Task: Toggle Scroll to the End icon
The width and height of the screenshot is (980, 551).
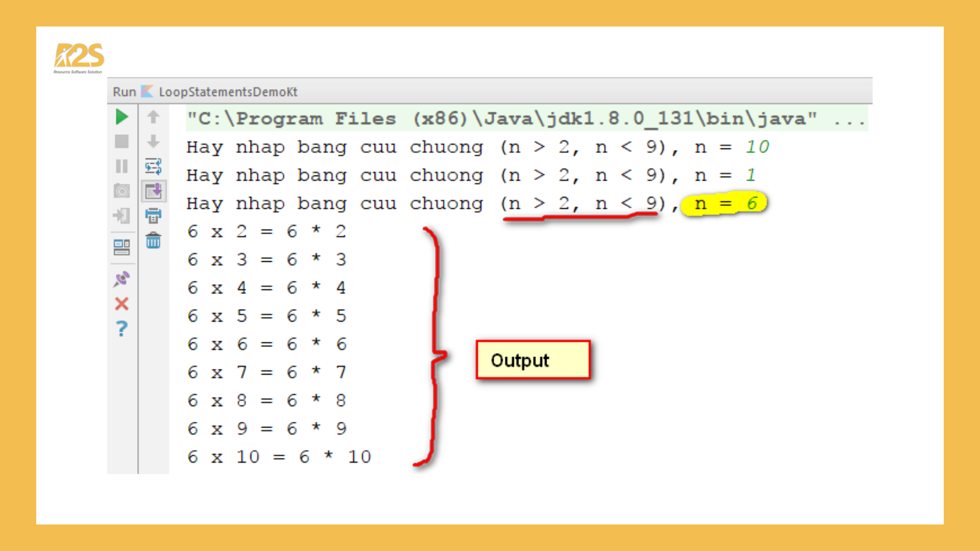Action: pyautogui.click(x=153, y=191)
